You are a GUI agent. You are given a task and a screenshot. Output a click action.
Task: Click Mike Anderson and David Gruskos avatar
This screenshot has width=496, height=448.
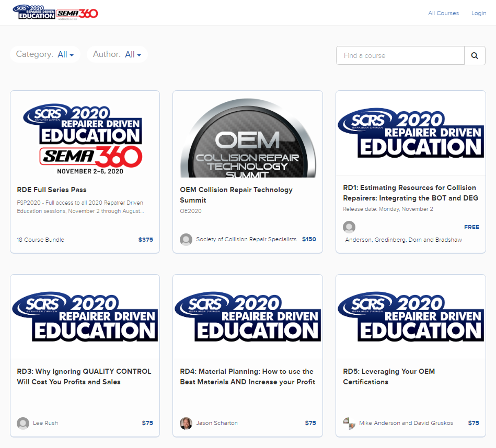pos(349,423)
